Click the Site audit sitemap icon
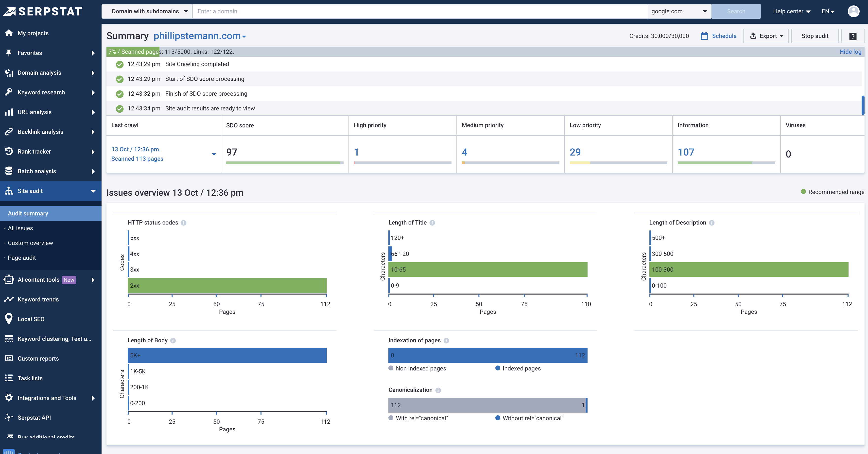This screenshot has height=454, width=868. [x=9, y=191]
